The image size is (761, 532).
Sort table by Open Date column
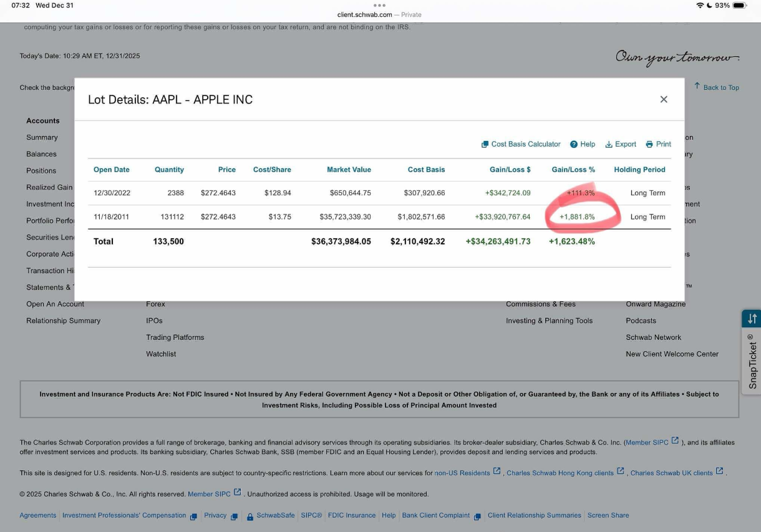(x=112, y=170)
